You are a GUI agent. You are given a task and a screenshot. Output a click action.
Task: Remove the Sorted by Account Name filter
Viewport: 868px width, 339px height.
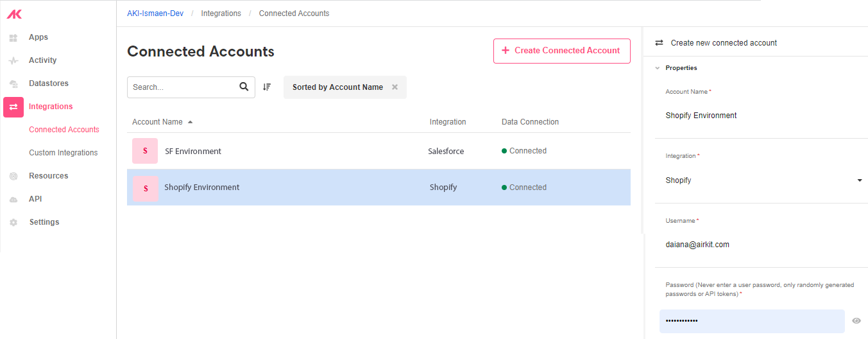[395, 87]
